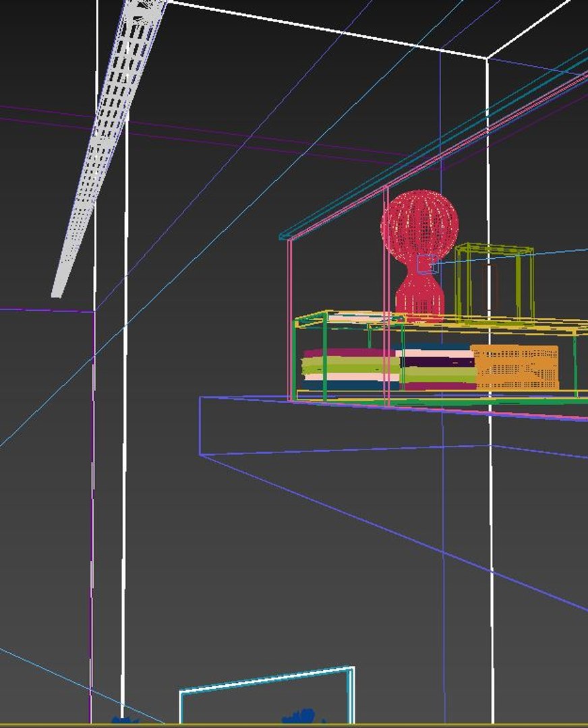Select the cyan-outlined picture frame at the bottom
Screen dimensions: 588x728
click(x=267, y=695)
